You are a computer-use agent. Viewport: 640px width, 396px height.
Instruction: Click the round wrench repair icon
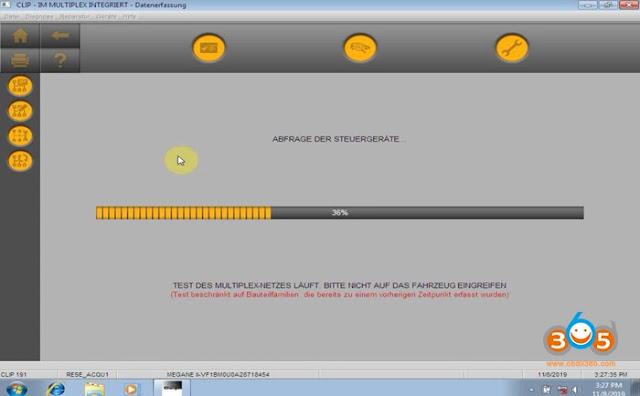(512, 48)
